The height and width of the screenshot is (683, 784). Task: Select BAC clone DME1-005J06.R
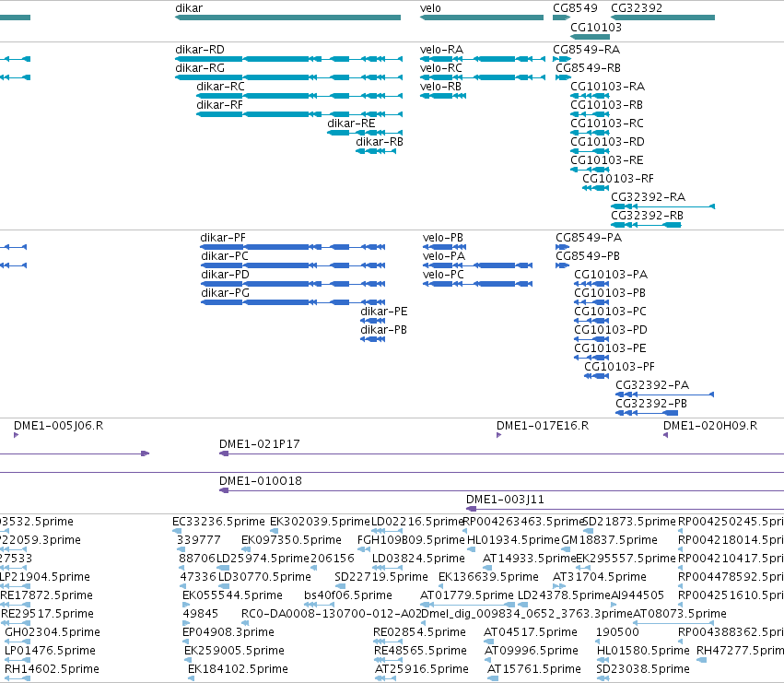[x=58, y=426]
